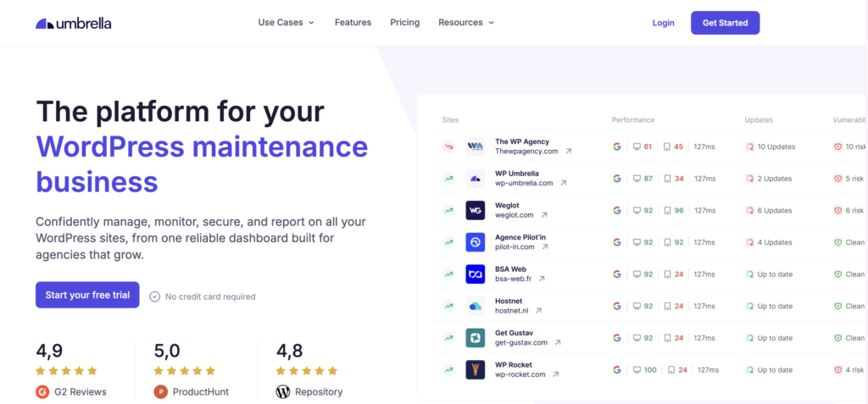Screen dimensions: 868x404
Task: Click the upward trend icon for Hostnet
Action: pyautogui.click(x=448, y=306)
